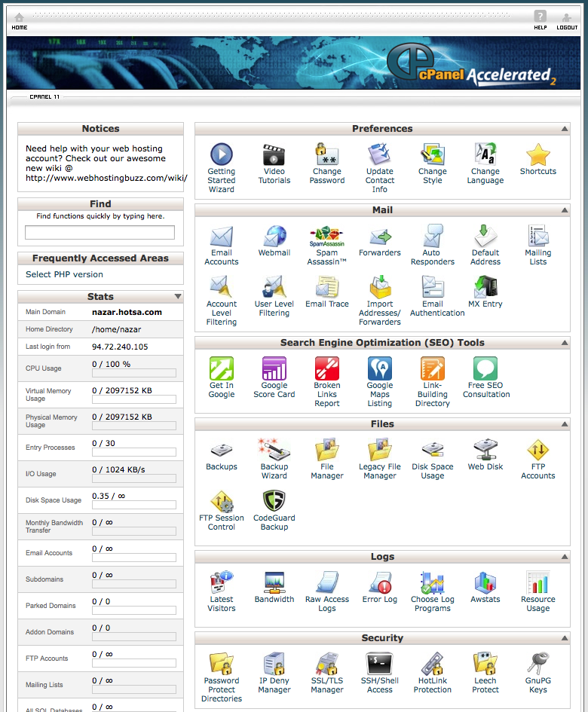Open FTP Accounts icon in Files
This screenshot has width=588, height=712.
pyautogui.click(x=538, y=450)
